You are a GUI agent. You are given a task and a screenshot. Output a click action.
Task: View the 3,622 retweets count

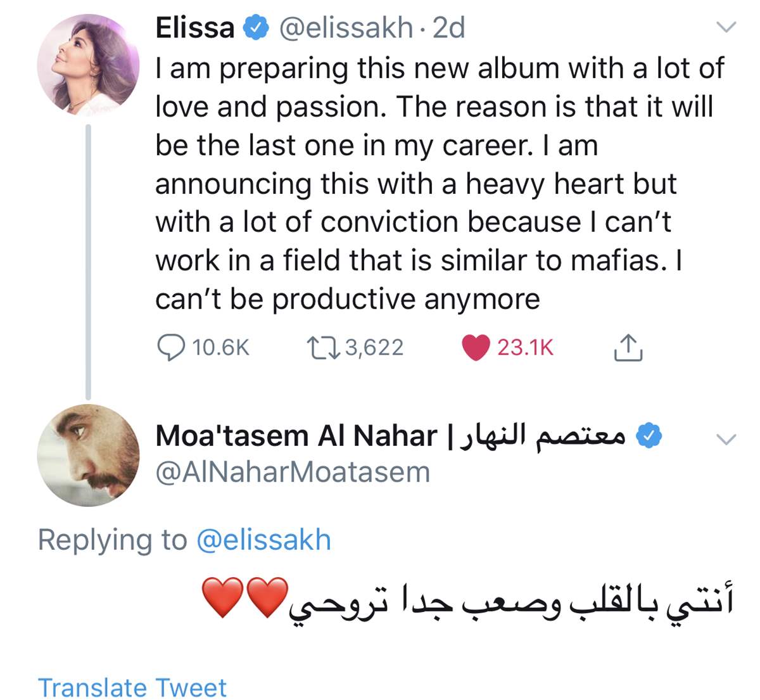(x=374, y=348)
